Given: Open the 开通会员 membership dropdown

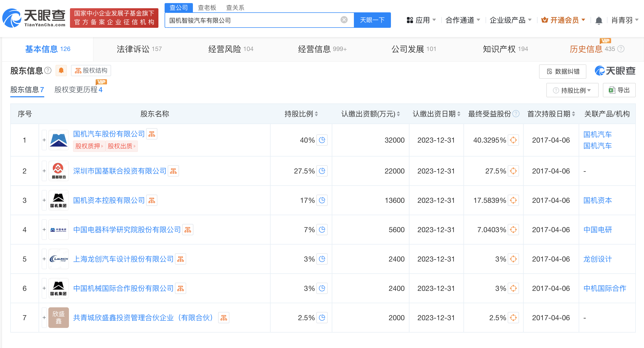Looking at the screenshot, I should coord(563,20).
